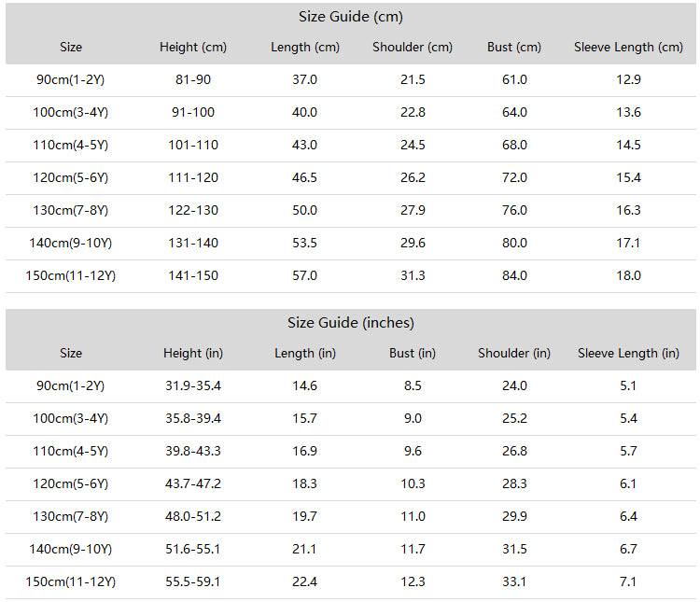Select the Height (cm) column header
This screenshot has height=602, width=700.
(x=193, y=48)
